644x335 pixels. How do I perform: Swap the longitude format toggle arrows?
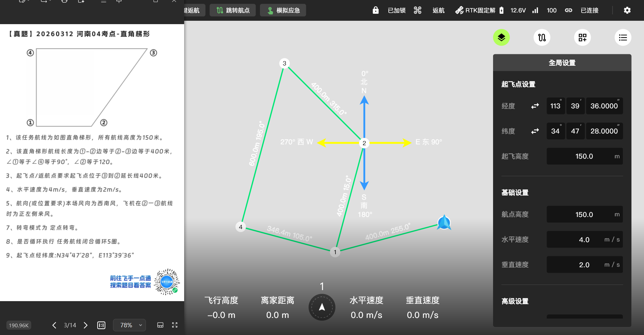coord(535,106)
